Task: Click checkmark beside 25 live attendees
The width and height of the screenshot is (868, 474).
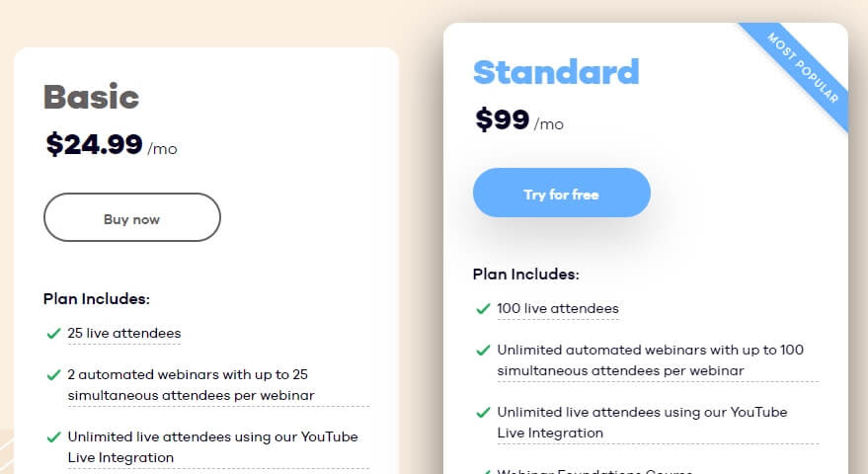Action: point(53,334)
